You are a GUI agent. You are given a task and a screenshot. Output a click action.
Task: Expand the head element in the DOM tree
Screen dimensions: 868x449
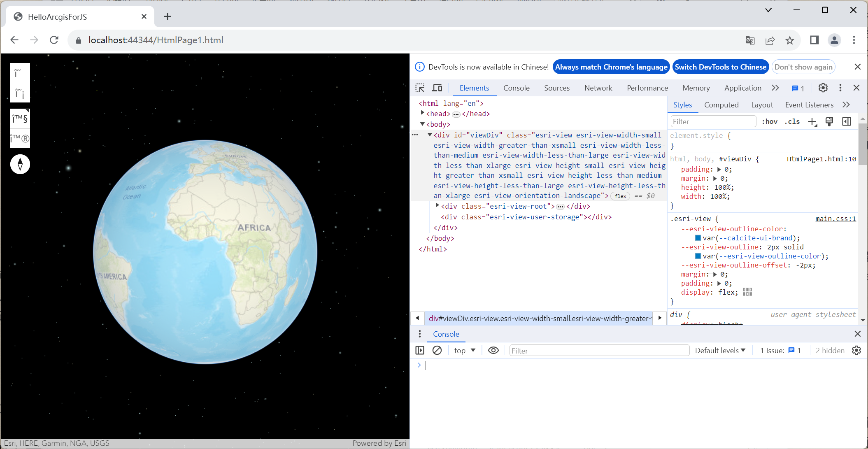(422, 113)
